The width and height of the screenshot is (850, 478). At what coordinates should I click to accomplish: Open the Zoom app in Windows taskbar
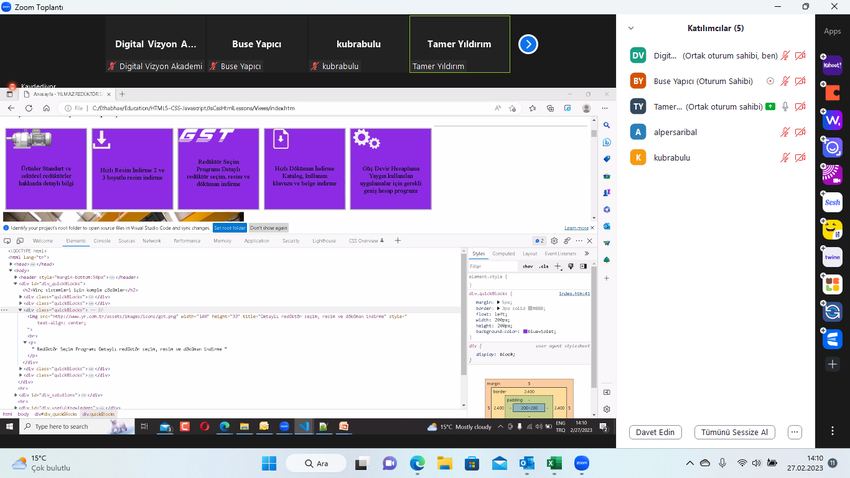pos(582,463)
